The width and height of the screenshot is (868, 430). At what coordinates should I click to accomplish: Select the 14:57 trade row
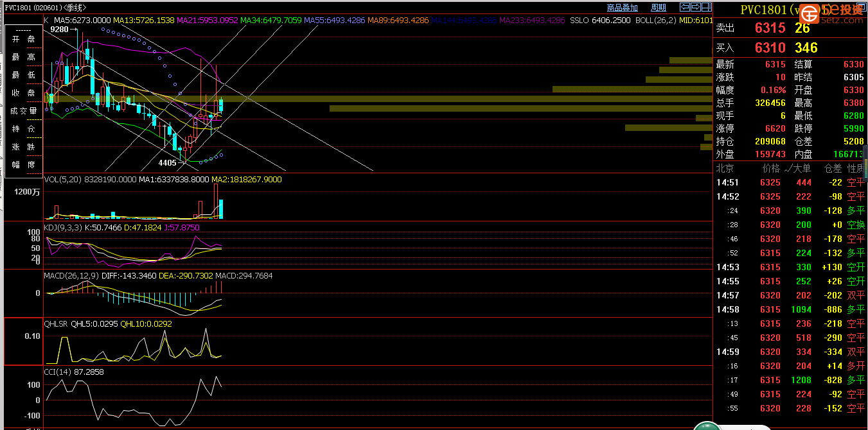[790, 295]
